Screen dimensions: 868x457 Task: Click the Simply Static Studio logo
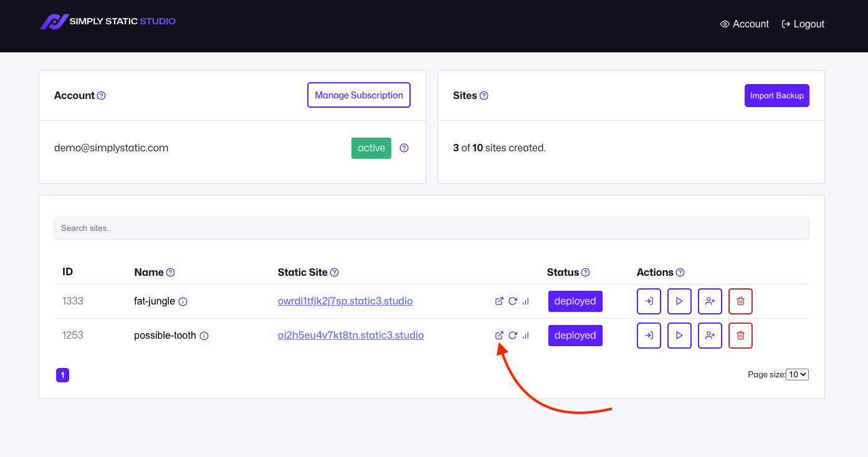click(108, 22)
